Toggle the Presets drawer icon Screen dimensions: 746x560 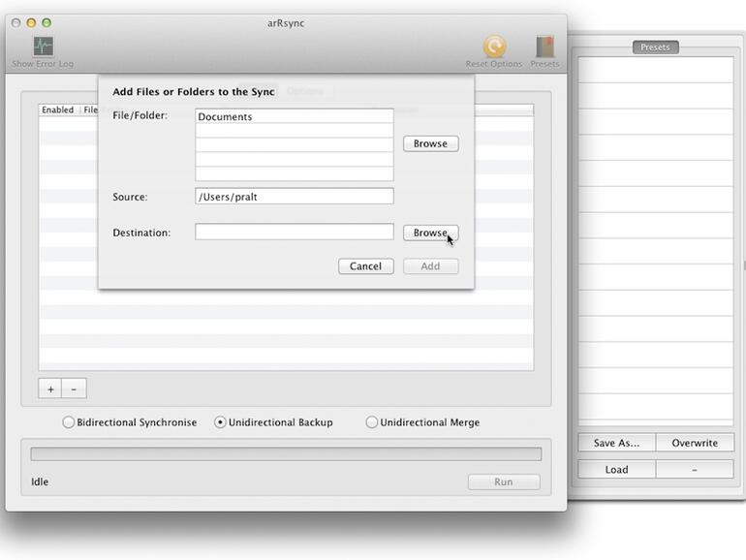pyautogui.click(x=544, y=47)
